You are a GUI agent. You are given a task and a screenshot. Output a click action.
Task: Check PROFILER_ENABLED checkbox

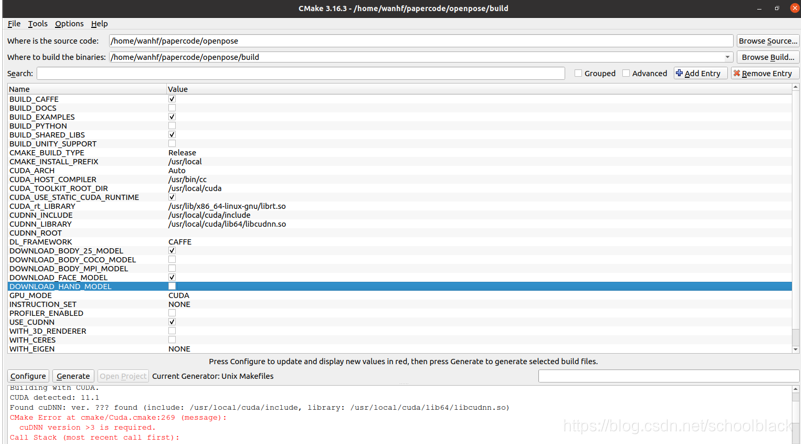[x=172, y=313]
